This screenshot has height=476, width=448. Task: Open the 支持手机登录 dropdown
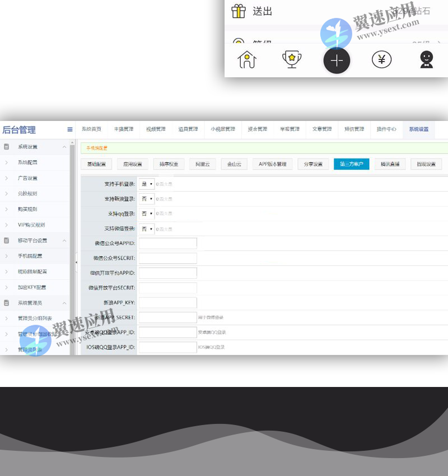[147, 183]
